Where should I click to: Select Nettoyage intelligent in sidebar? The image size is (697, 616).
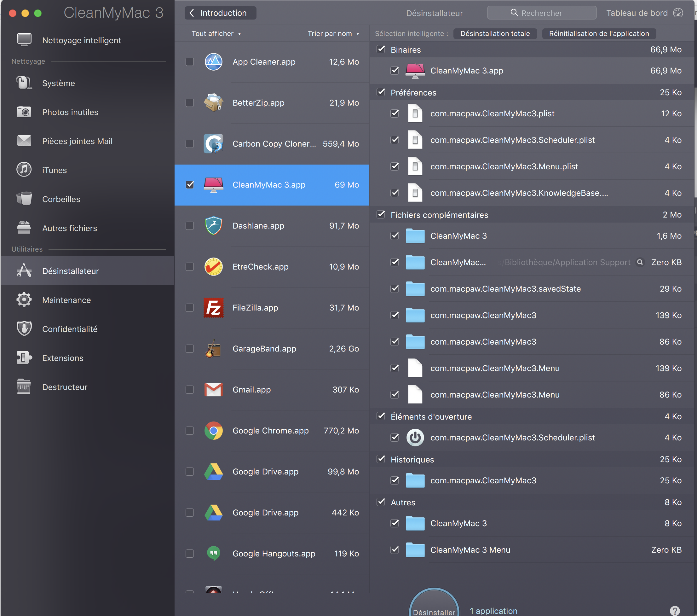81,40
